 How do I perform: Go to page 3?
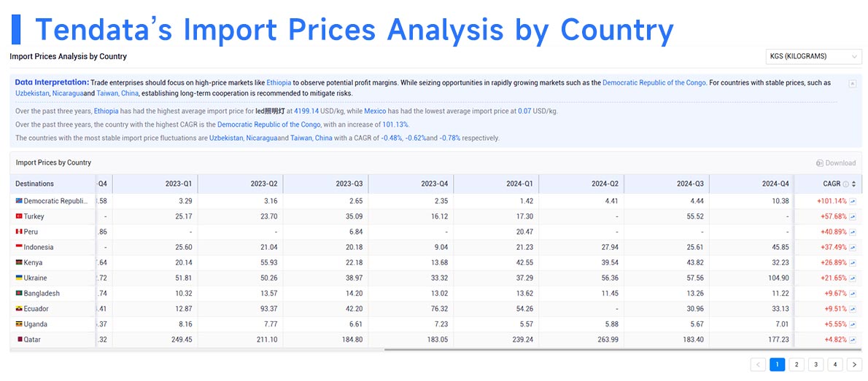[815, 364]
